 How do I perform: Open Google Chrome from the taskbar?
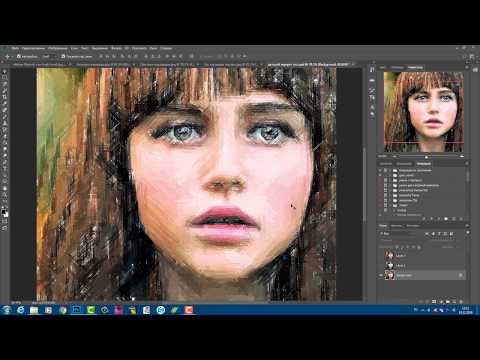point(63,310)
